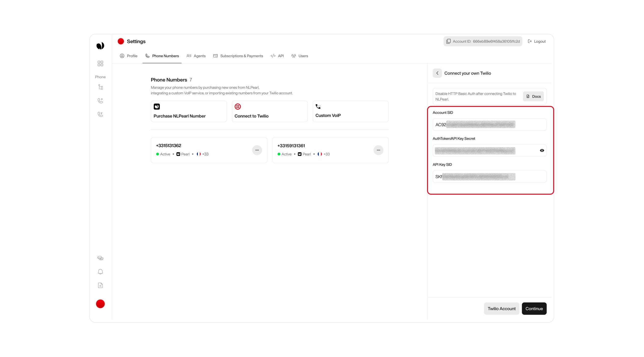Viewport: 644px width, 357px height.
Task: Click the coins icon in the sidebar
Action: coord(100,258)
